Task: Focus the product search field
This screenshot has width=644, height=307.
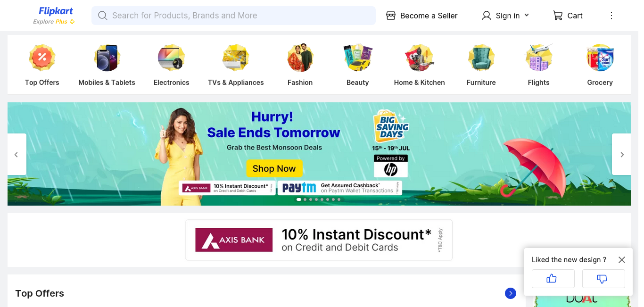Action: (233, 16)
